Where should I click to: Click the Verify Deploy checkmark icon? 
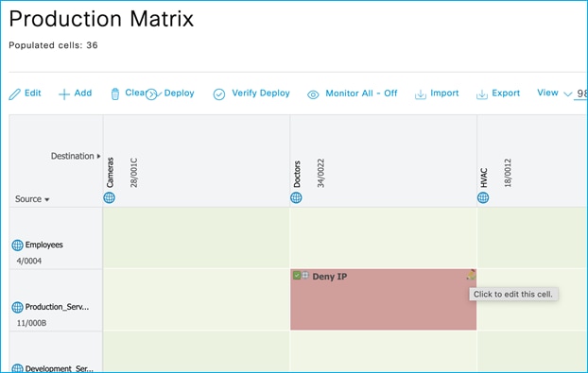coord(219,94)
